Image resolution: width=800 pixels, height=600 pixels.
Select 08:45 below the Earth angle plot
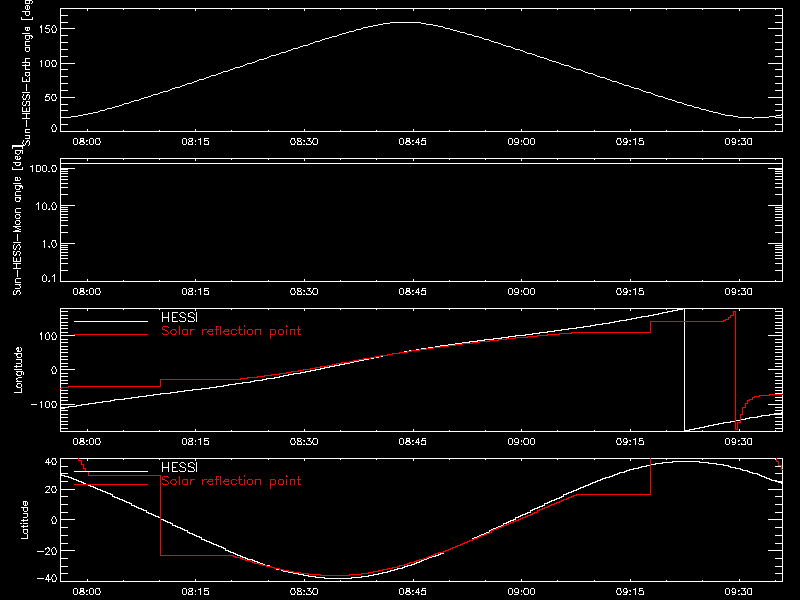tap(413, 142)
